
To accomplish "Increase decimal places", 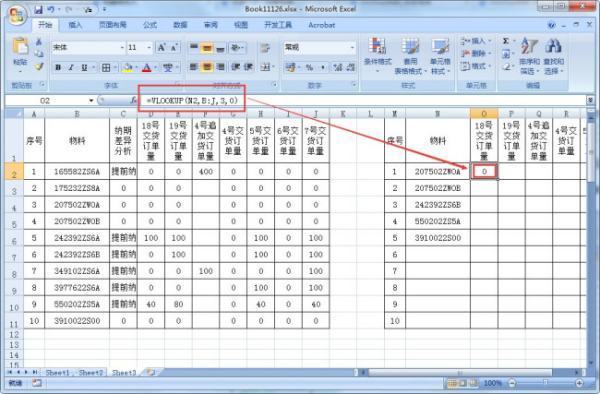I will point(338,68).
